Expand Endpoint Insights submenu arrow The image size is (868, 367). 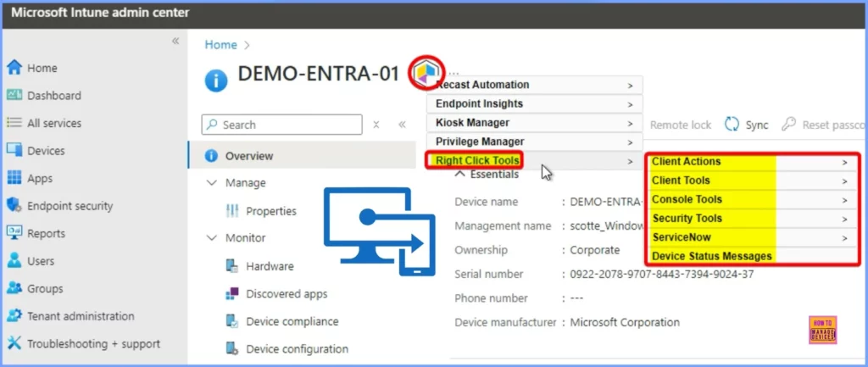tap(630, 104)
